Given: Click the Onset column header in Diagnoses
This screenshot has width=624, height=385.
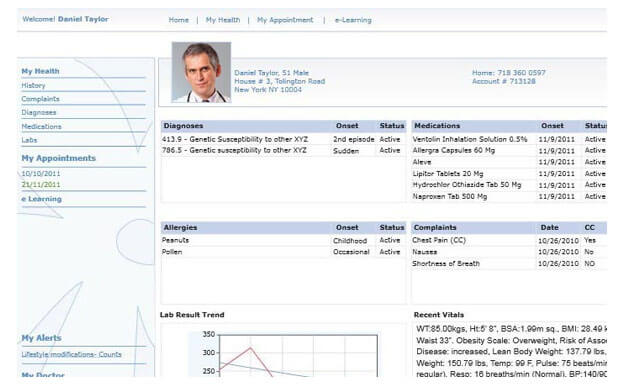Looking at the screenshot, I should point(347,126).
